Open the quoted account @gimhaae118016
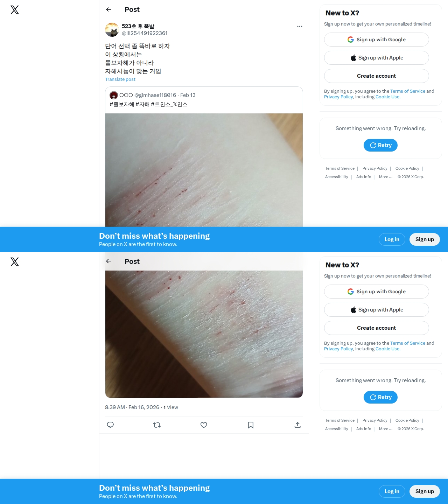This screenshot has height=504, width=448. (x=155, y=95)
